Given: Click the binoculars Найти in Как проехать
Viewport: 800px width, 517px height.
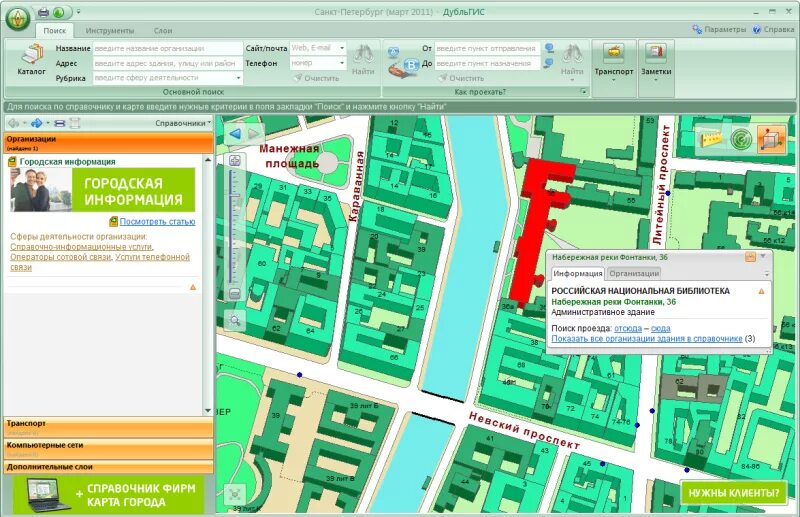Looking at the screenshot, I should click(572, 61).
